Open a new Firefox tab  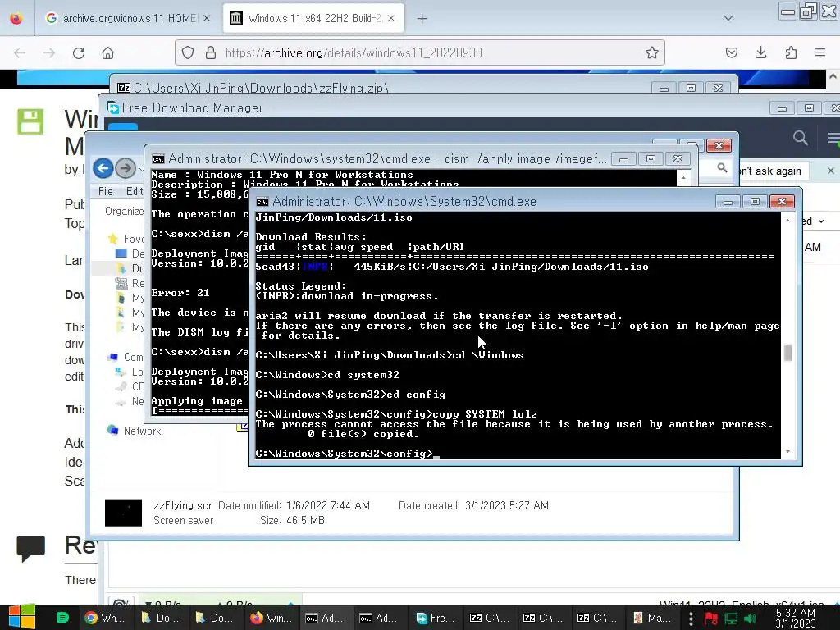coord(422,19)
